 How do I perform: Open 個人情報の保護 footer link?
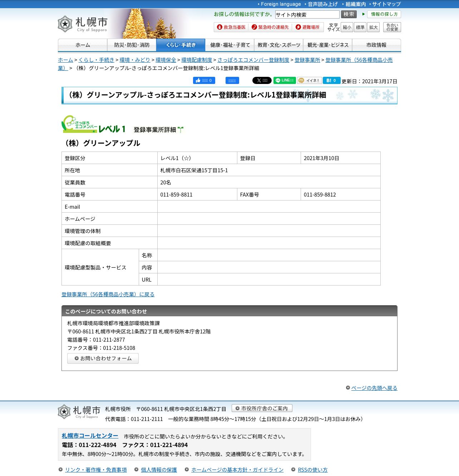(159, 470)
